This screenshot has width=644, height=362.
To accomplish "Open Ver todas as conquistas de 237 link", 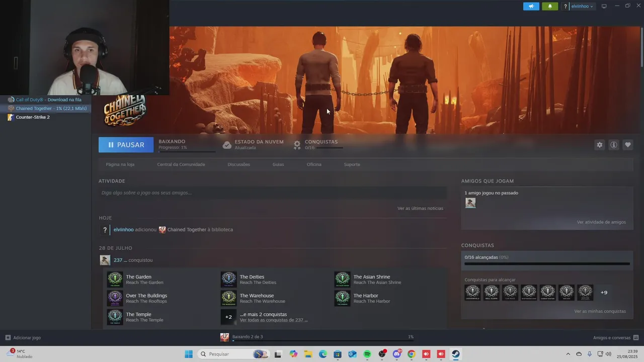I will (274, 320).
